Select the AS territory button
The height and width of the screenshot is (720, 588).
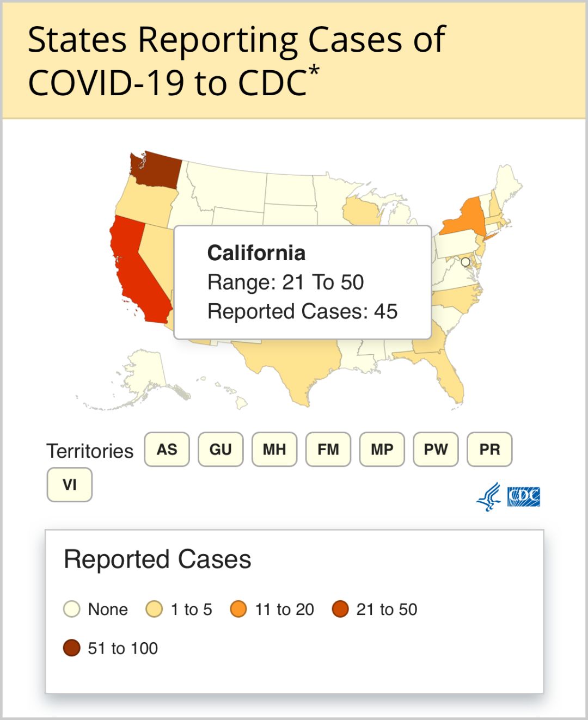click(x=167, y=450)
